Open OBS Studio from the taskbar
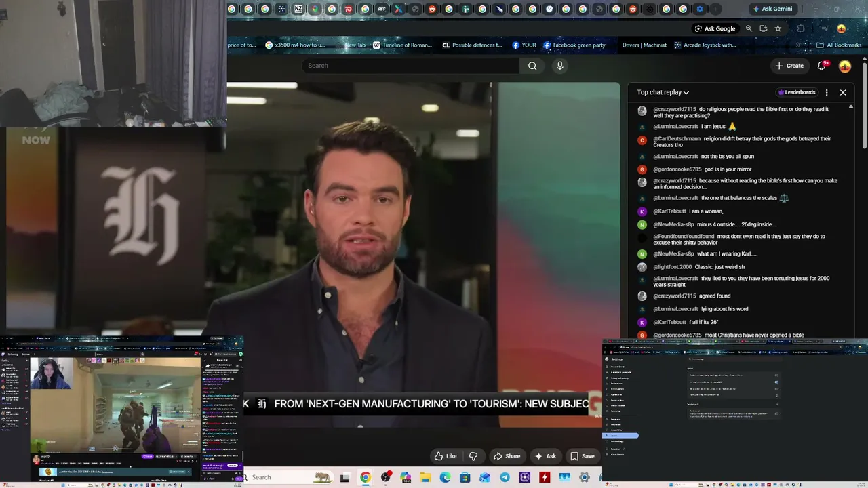Image resolution: width=868 pixels, height=488 pixels. (x=386, y=477)
